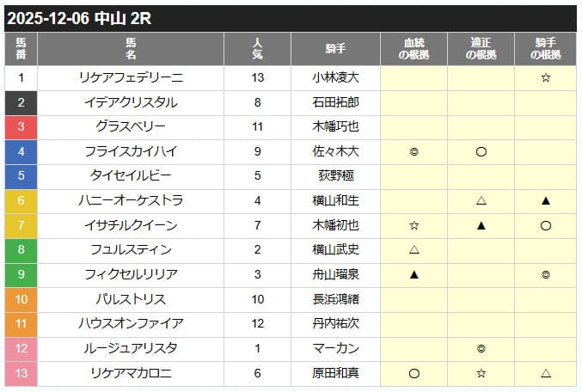Click the green number 9 cell
Screen dimensions: 582x392
pyautogui.click(x=21, y=276)
